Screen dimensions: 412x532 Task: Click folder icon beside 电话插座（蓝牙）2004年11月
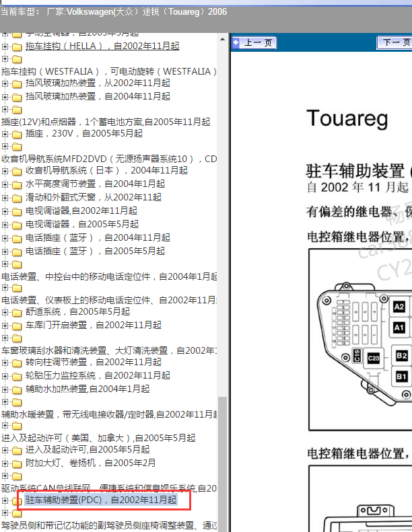[x=17, y=239]
